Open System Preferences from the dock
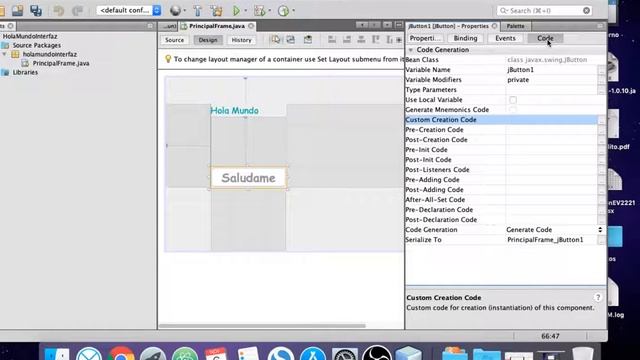This screenshot has width=640, height=360. click(344, 354)
